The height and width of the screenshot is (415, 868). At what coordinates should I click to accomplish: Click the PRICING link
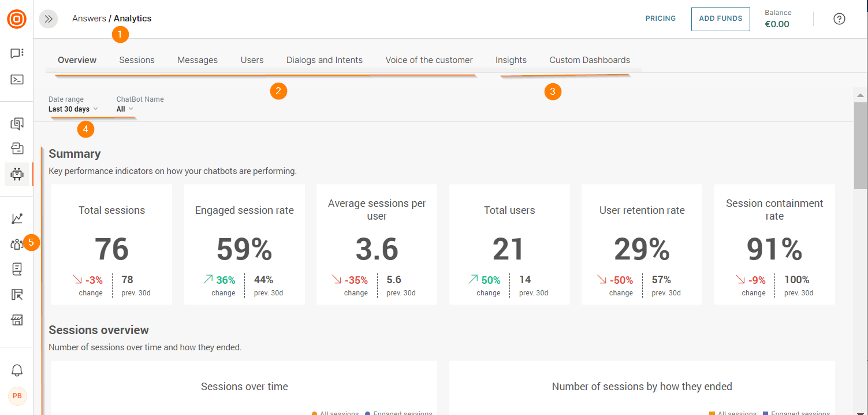click(661, 18)
